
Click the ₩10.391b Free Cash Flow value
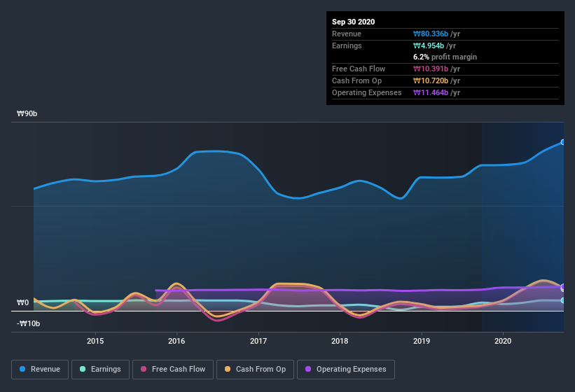[431, 69]
